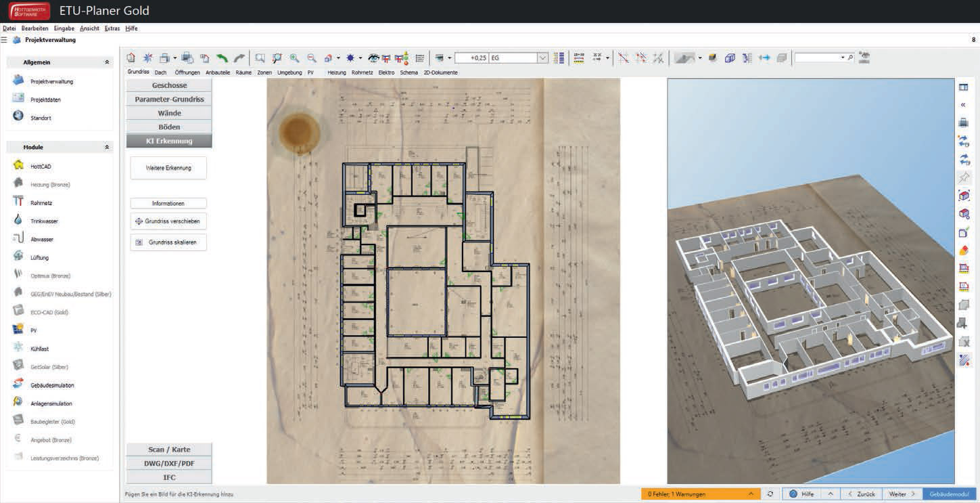Viewport: 980px width, 503px height.
Task: Open the Extras menu
Action: (112, 28)
